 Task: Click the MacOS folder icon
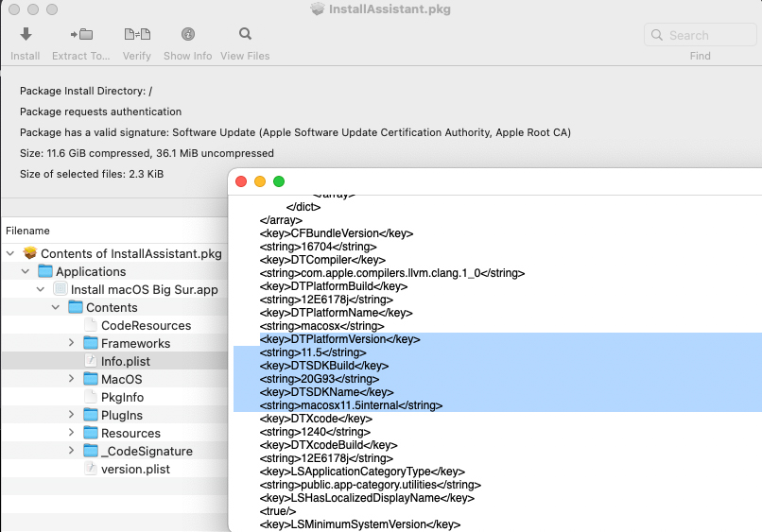pos(91,379)
